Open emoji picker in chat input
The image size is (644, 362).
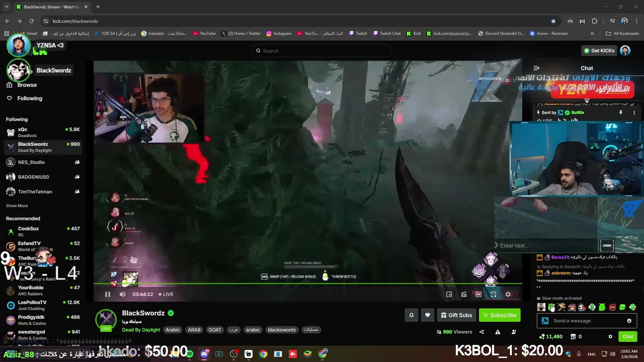[x=629, y=321]
